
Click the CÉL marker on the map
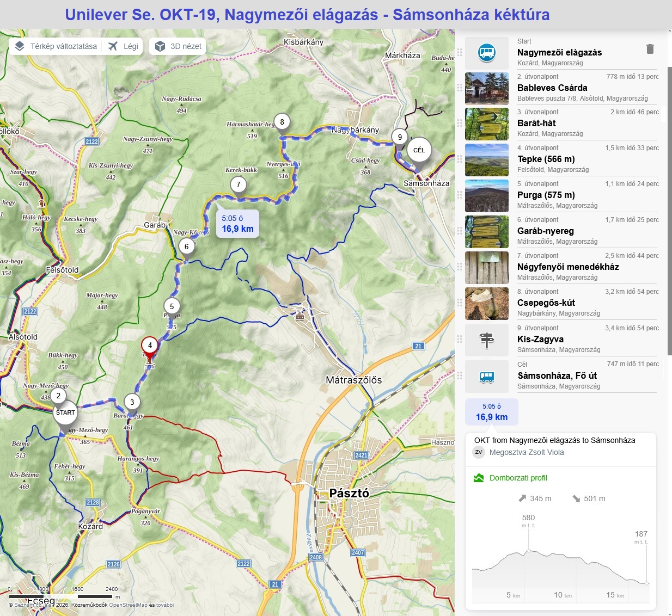pyautogui.click(x=419, y=150)
